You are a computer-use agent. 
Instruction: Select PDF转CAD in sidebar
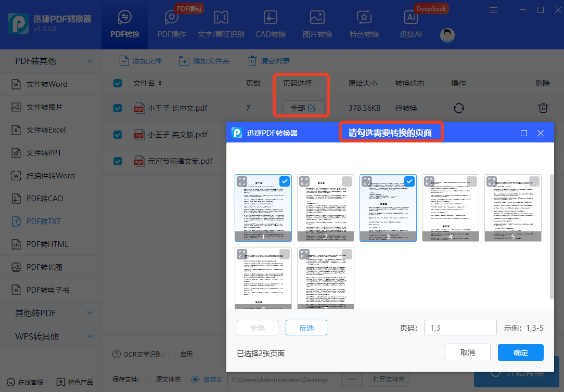pyautogui.click(x=50, y=198)
